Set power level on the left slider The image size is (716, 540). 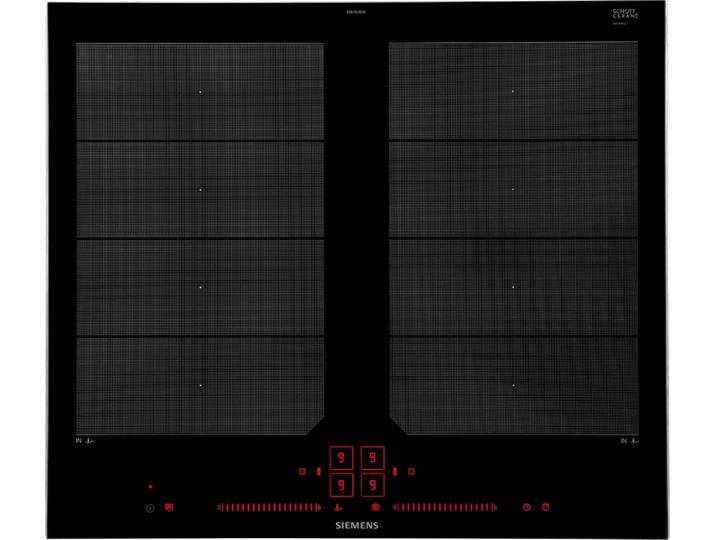pyautogui.click(x=269, y=507)
